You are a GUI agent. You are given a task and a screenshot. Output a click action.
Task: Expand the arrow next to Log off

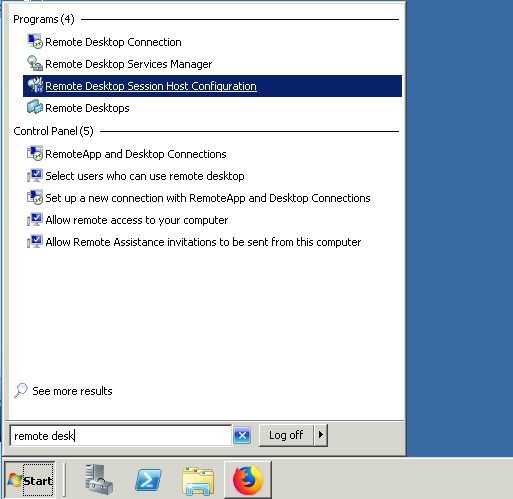[321, 435]
